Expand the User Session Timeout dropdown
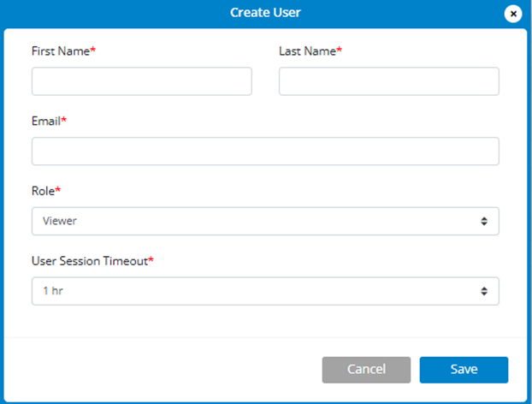The height and width of the screenshot is (404, 532). point(265,291)
